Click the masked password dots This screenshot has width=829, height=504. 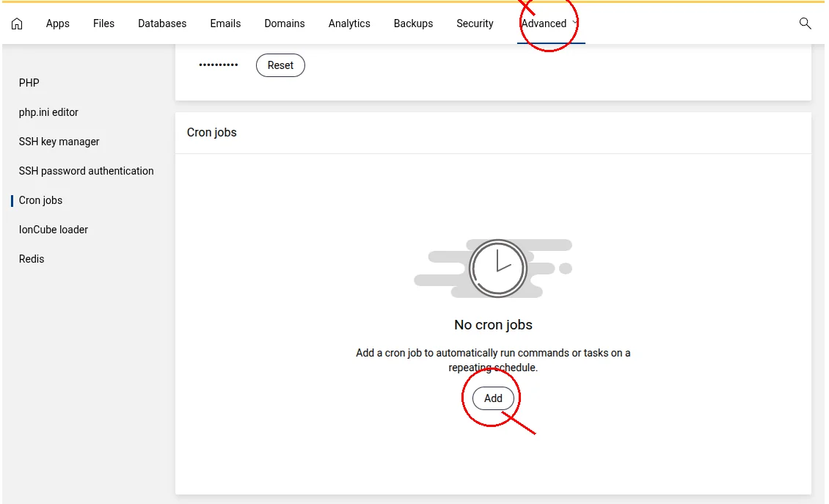click(219, 65)
